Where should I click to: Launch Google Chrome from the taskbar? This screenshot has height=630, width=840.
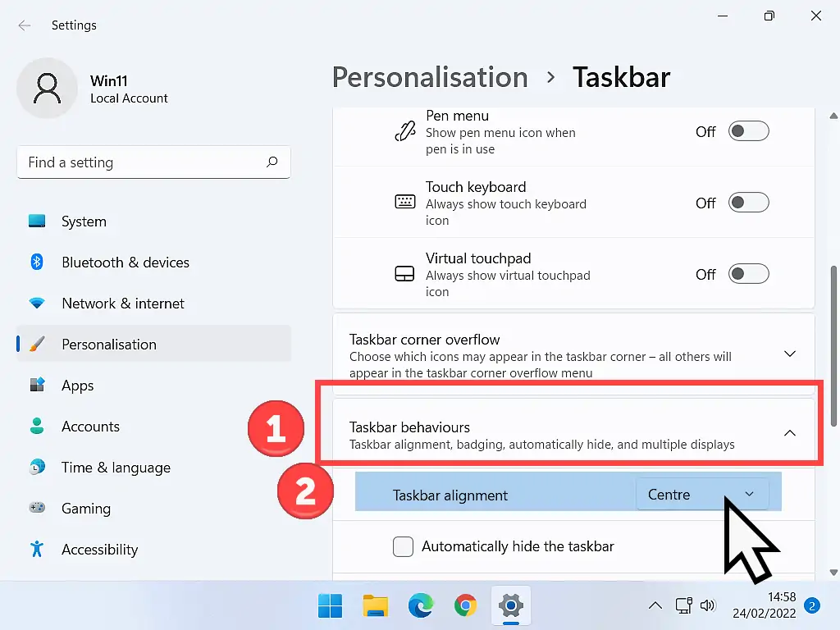(x=465, y=606)
